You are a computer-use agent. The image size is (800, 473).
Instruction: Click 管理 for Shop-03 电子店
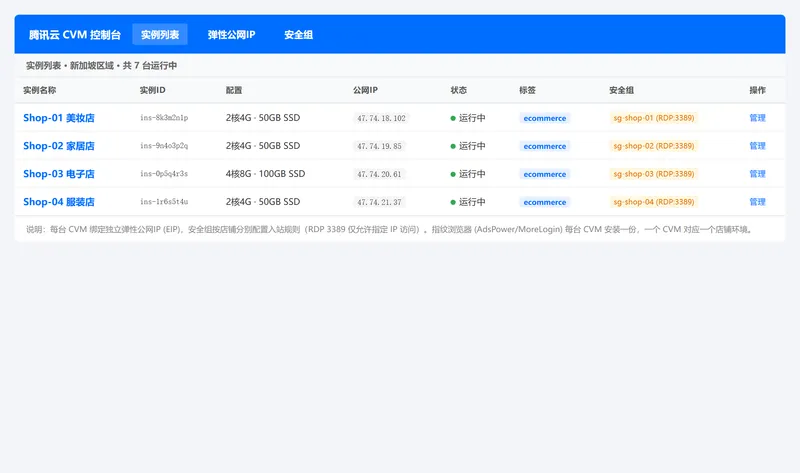pyautogui.click(x=757, y=174)
